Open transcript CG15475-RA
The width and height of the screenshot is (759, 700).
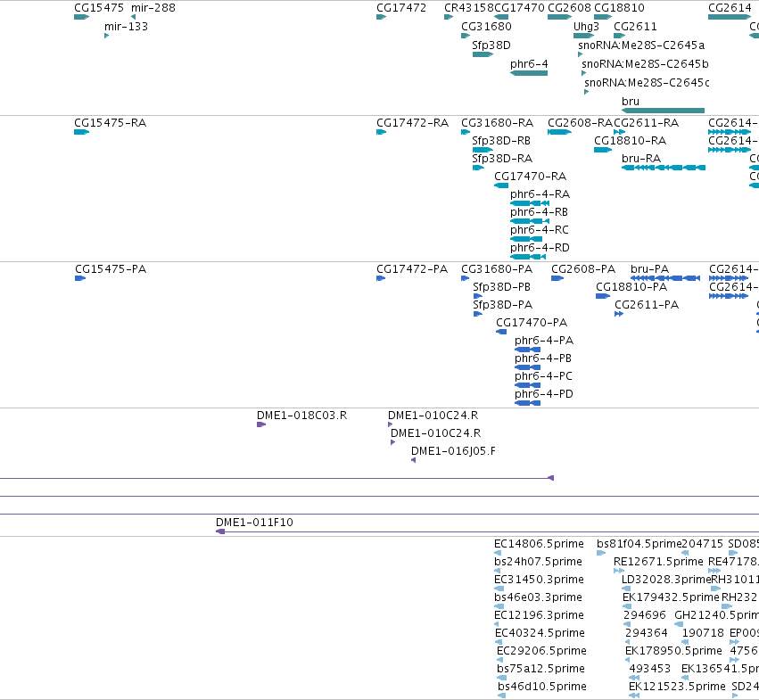(82, 132)
